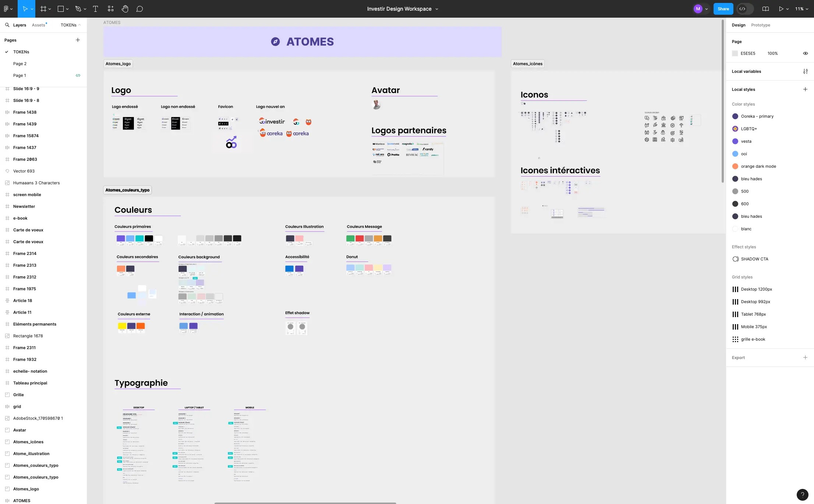This screenshot has height=504, width=814.
Task: Switch to the Assets tab
Action: click(39, 25)
